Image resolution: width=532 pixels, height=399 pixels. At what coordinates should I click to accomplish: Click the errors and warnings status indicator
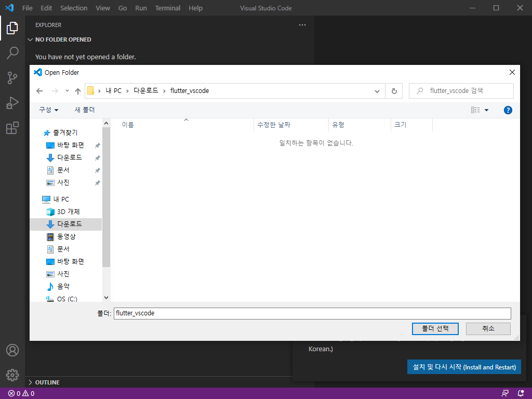point(21,394)
